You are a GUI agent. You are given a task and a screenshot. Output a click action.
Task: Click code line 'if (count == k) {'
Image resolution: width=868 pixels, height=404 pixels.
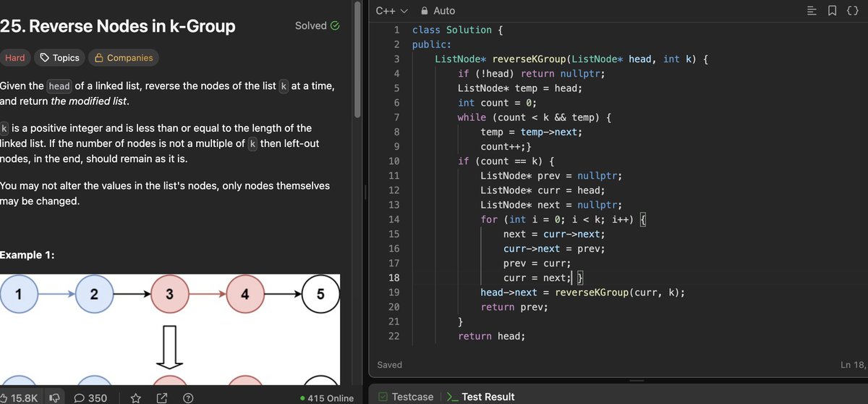pyautogui.click(x=507, y=161)
